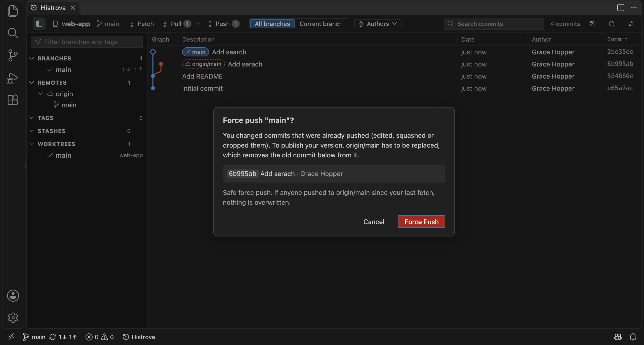
Task: Open the Search view in activity bar
Action: (x=13, y=33)
